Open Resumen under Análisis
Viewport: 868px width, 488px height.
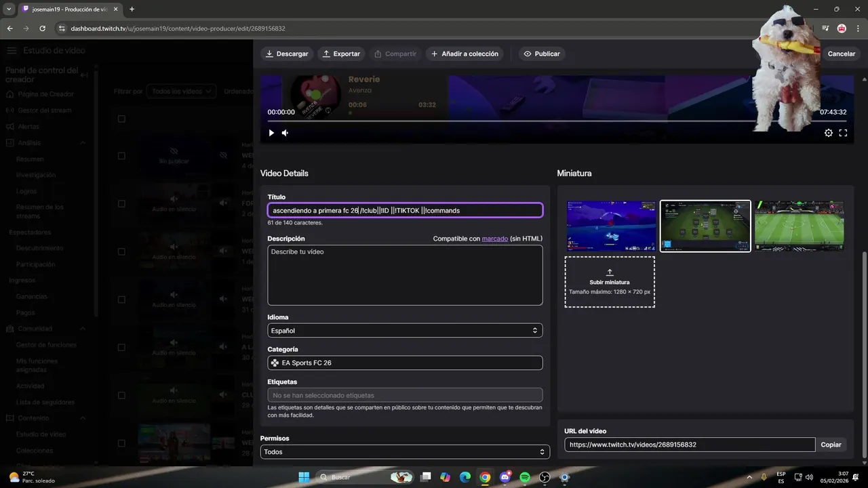coord(30,159)
